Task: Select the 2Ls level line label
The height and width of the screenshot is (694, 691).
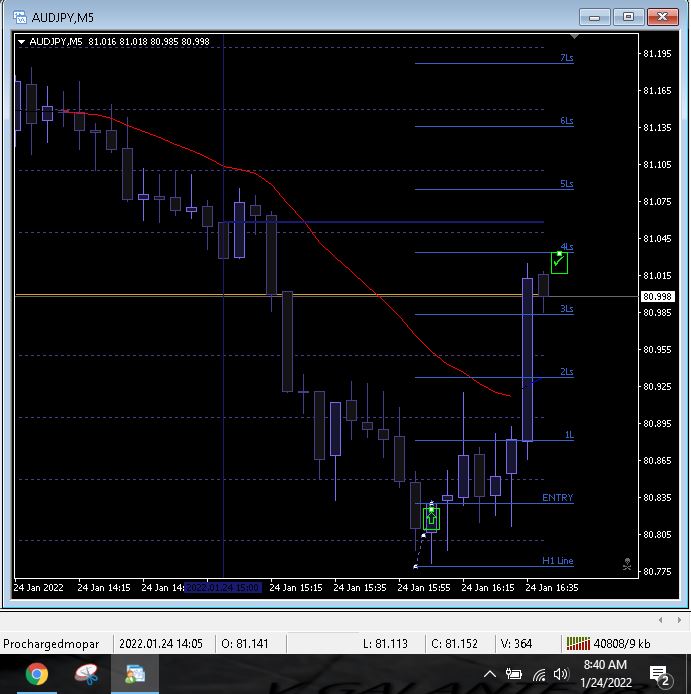Action: click(x=567, y=371)
